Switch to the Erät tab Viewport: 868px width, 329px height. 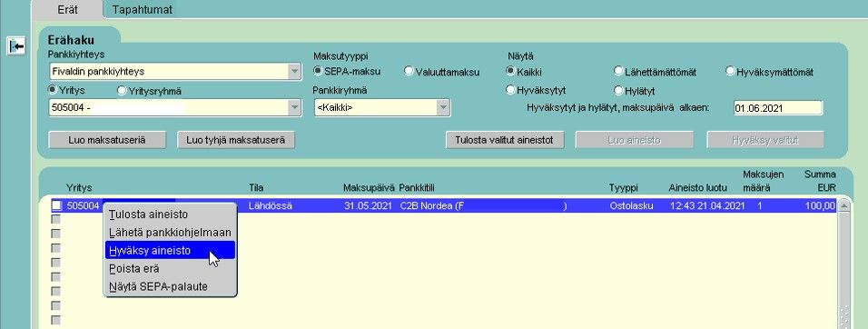[x=67, y=9]
